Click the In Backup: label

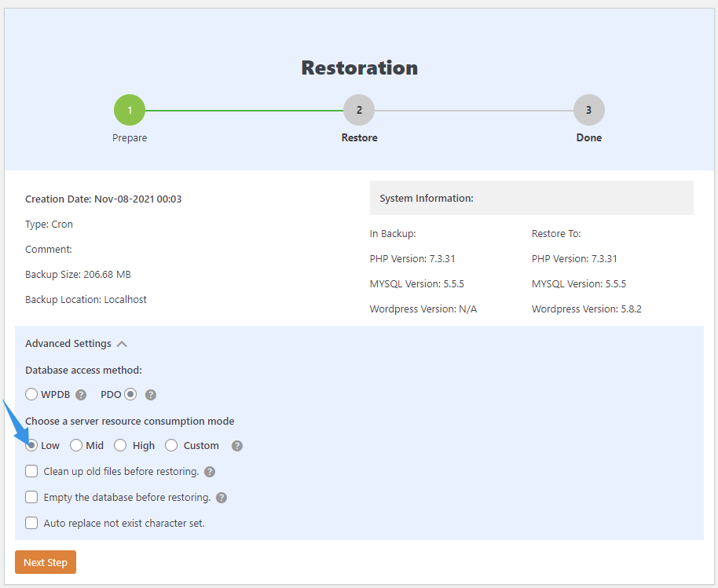coord(393,234)
